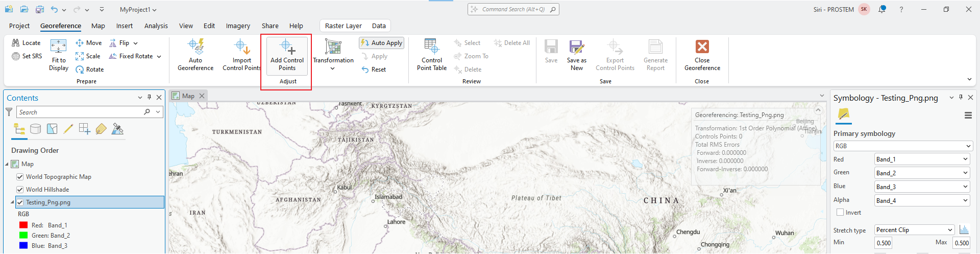Open Green band dropdown

click(922, 173)
